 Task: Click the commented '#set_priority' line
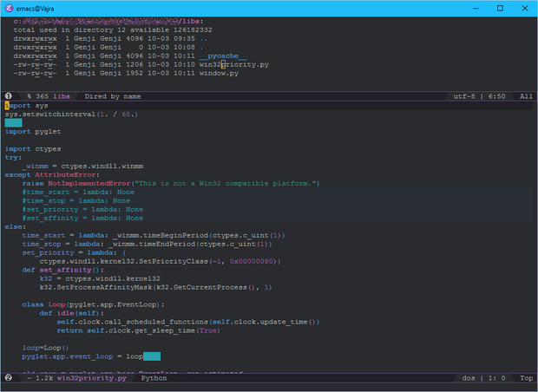tap(82, 210)
